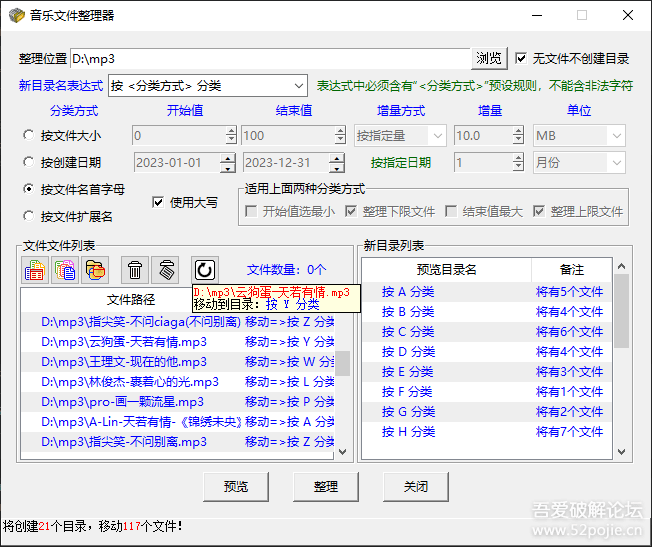Click new directory list scroll down arrow

622,452
